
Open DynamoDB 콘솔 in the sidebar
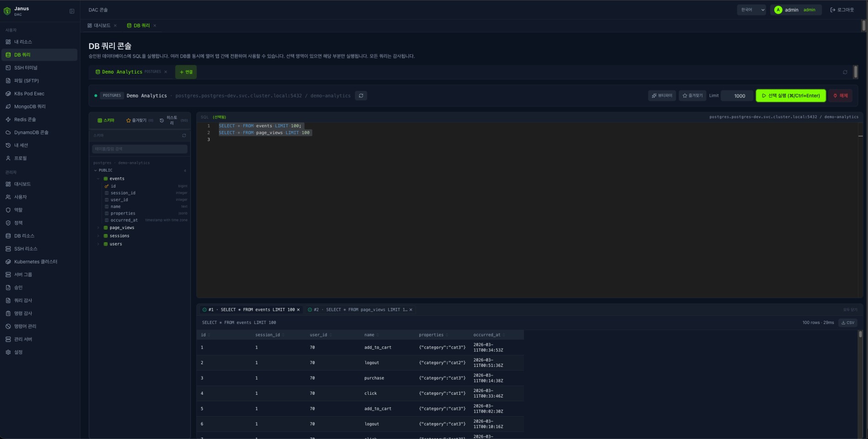click(x=39, y=132)
